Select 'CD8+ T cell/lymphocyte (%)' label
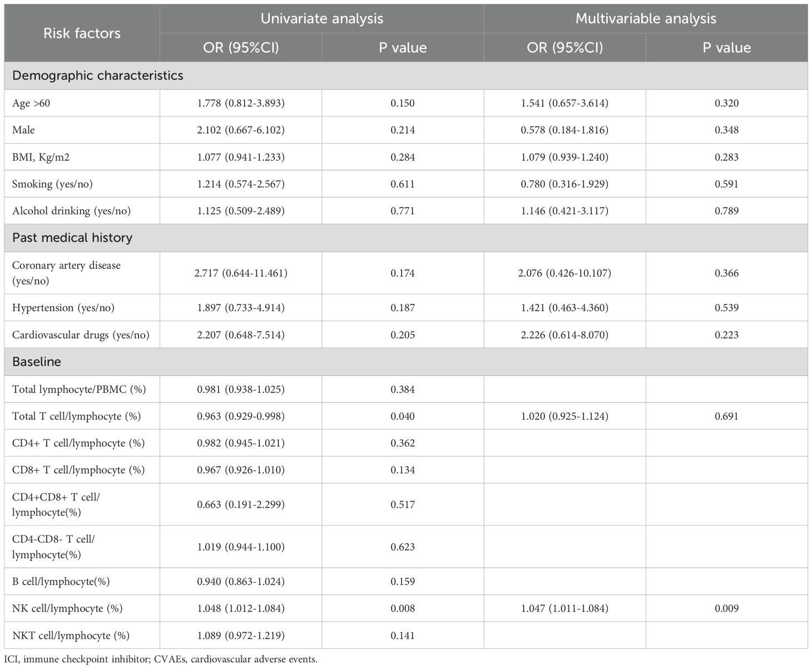 pyautogui.click(x=78, y=470)
